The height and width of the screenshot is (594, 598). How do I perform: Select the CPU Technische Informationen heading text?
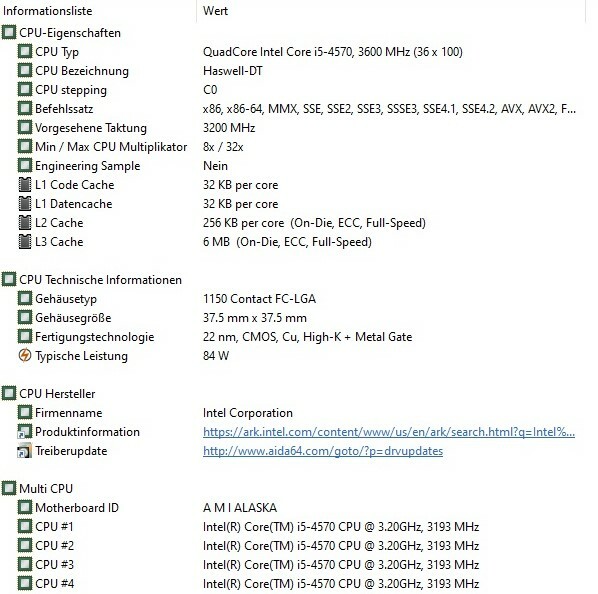click(x=100, y=279)
